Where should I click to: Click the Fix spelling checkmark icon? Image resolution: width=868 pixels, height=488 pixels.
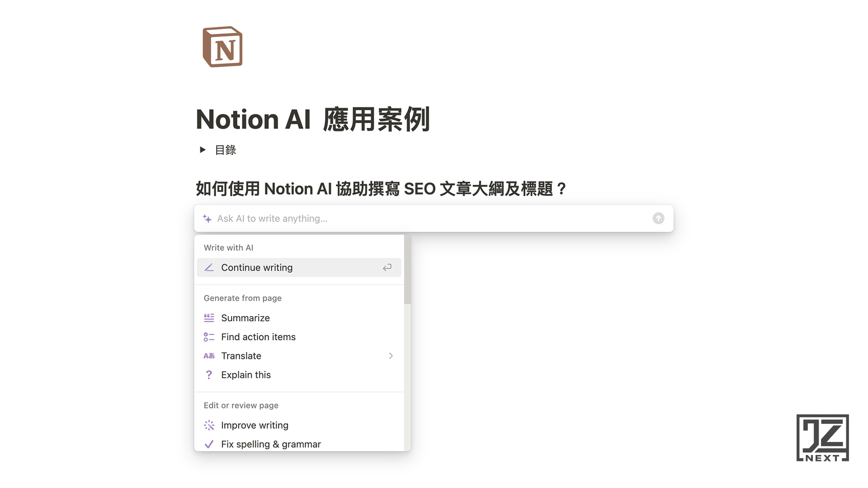point(209,444)
